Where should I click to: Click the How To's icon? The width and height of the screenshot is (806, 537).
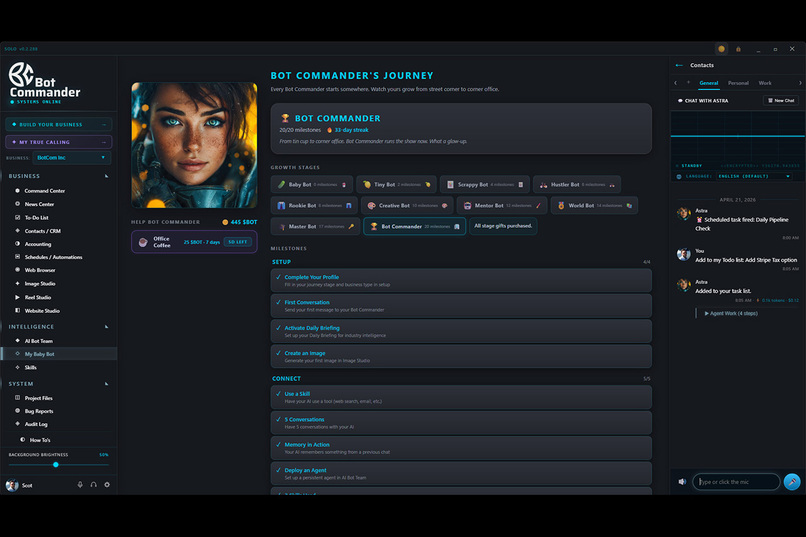pyautogui.click(x=23, y=440)
